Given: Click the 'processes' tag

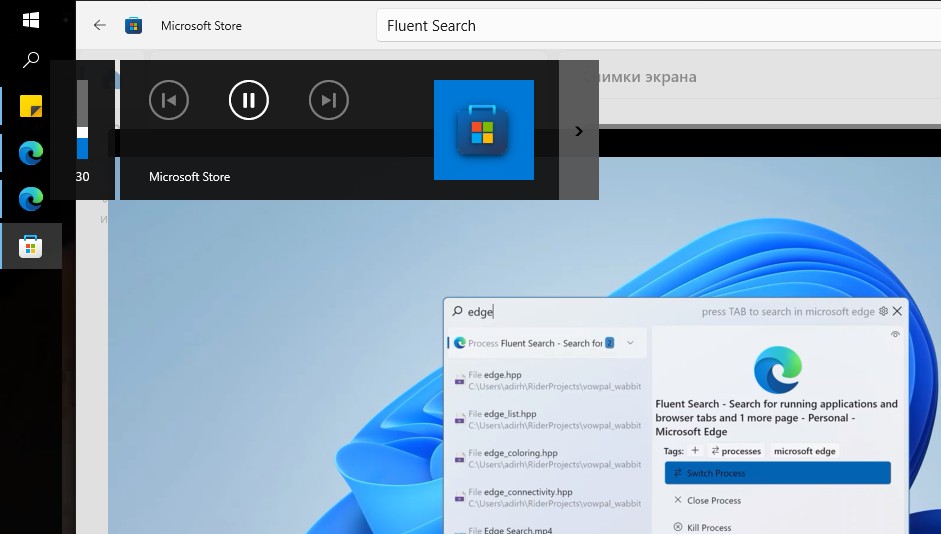Looking at the screenshot, I should click(735, 451).
